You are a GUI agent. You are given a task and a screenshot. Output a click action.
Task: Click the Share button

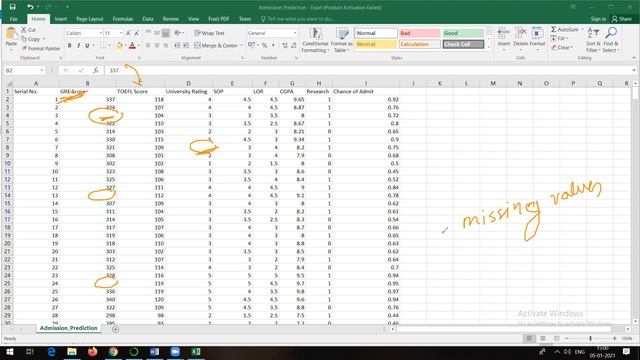coord(622,19)
